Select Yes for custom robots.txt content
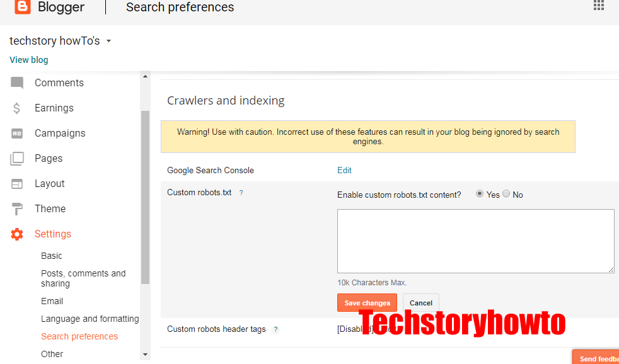619x364 pixels. (480, 194)
